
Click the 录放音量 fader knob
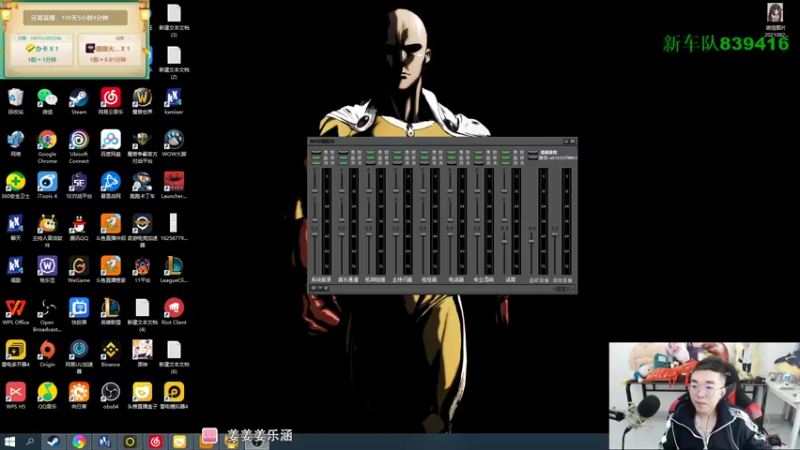tap(555, 233)
